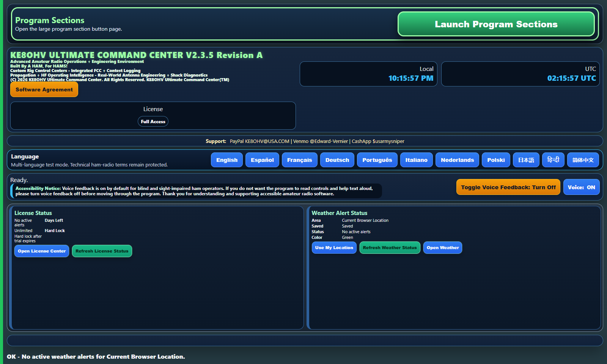The height and width of the screenshot is (364, 607).
Task: Click the KE8OHV Ultimate Command Center title
Action: (137, 55)
